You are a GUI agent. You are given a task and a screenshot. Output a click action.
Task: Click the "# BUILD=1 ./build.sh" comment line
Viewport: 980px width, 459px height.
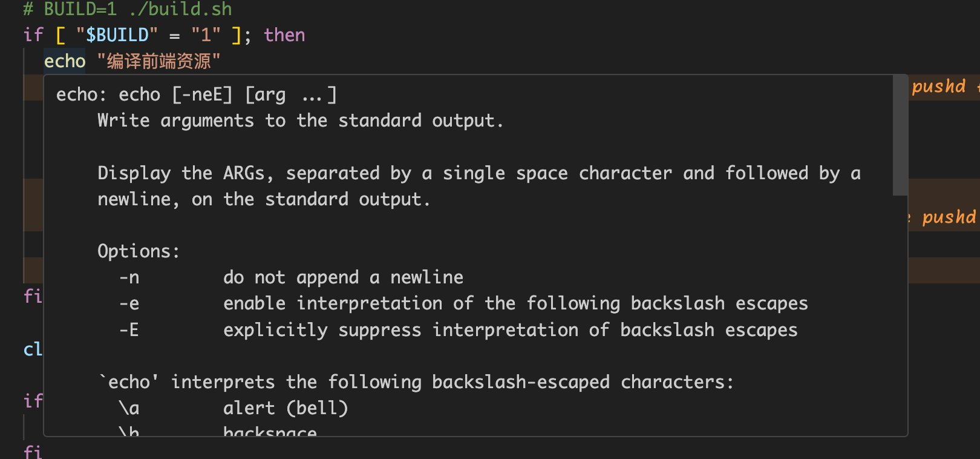pos(127,8)
